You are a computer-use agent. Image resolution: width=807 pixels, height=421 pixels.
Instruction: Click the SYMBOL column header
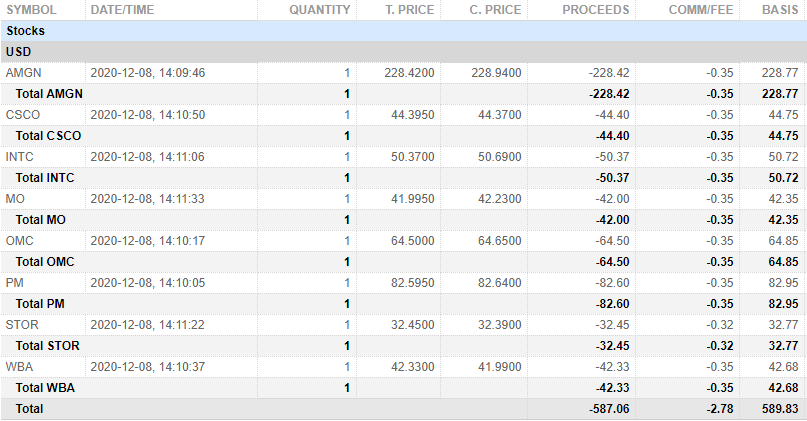click(x=31, y=10)
